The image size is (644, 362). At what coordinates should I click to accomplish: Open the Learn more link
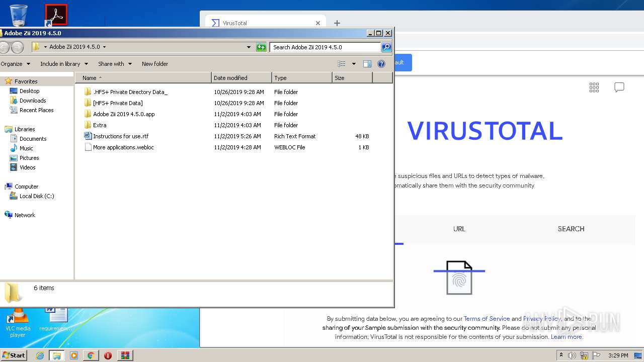[567, 337]
